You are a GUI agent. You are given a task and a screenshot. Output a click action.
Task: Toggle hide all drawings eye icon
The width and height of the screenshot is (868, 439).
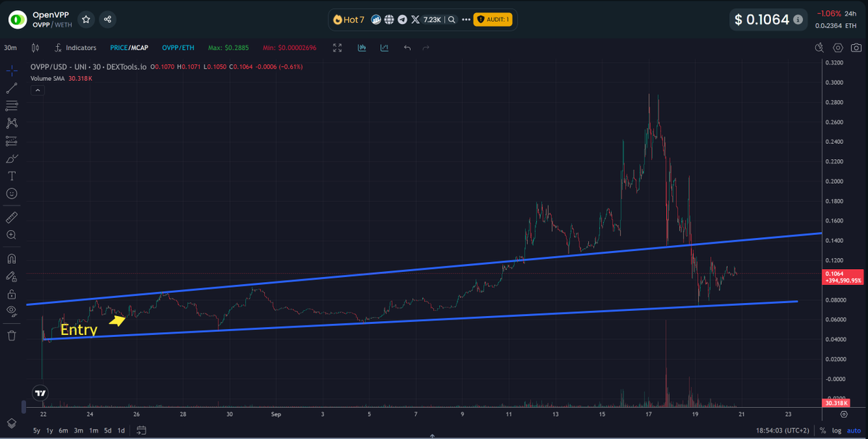point(12,311)
